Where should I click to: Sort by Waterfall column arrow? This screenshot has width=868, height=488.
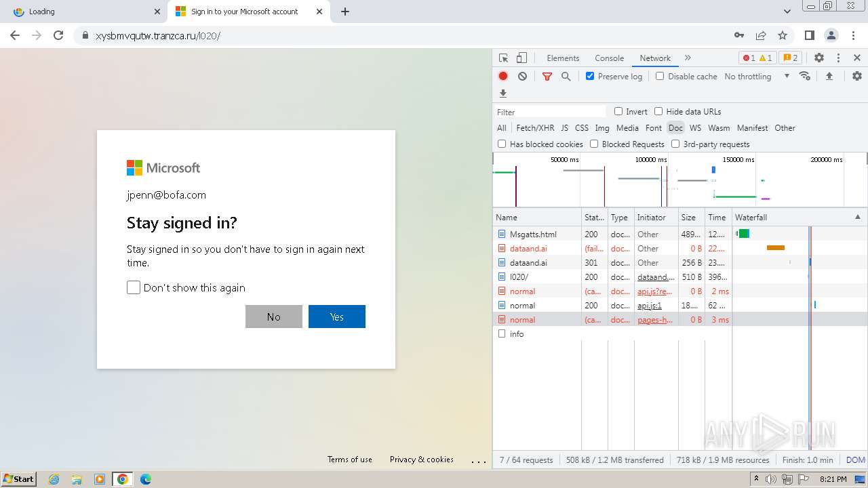857,217
